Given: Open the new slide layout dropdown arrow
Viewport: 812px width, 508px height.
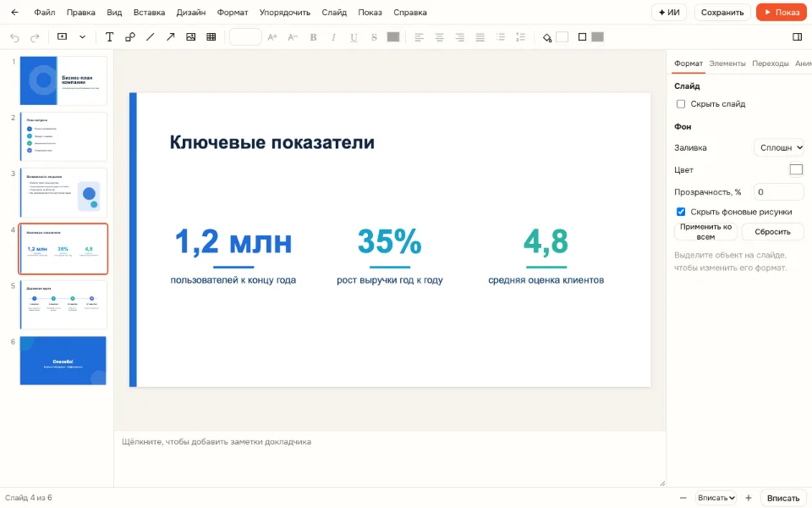Looking at the screenshot, I should pos(82,36).
